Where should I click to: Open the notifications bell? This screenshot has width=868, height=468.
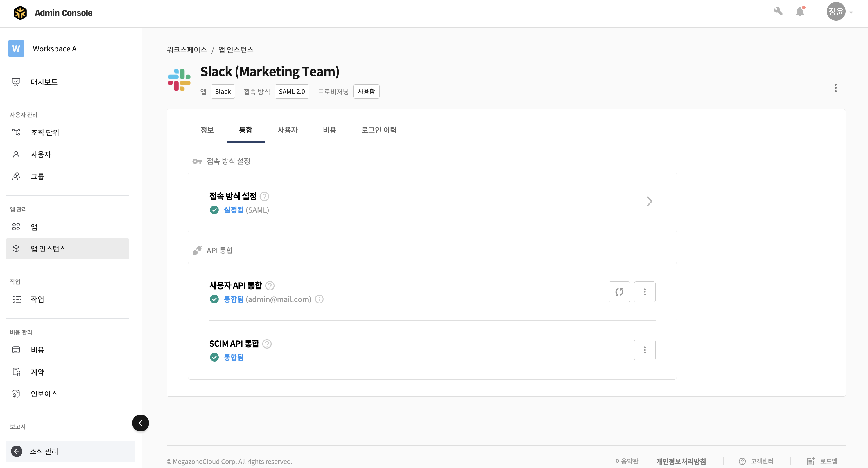[x=800, y=11]
